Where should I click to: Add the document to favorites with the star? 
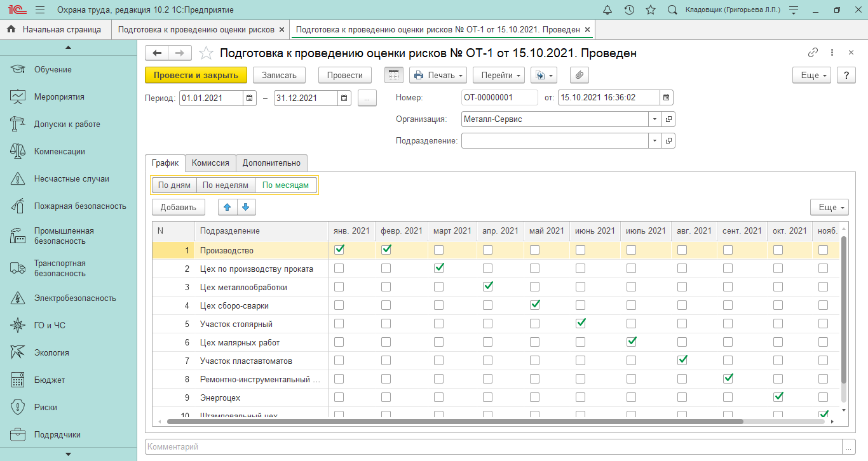click(x=206, y=53)
